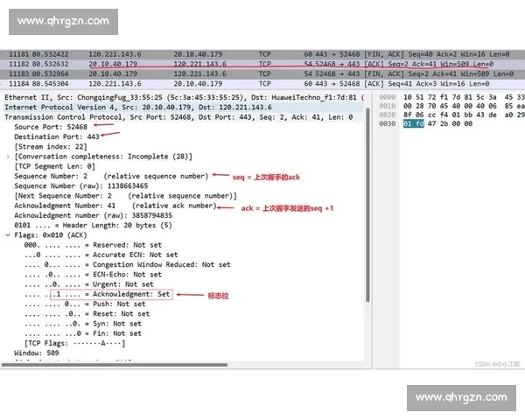
Task: Click the Syn: Not set flag
Action: [105, 324]
